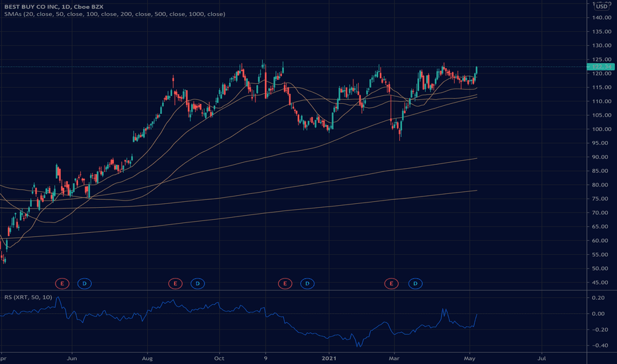Click the Jul label on time axis
The width and height of the screenshot is (617, 364).
pyautogui.click(x=542, y=359)
